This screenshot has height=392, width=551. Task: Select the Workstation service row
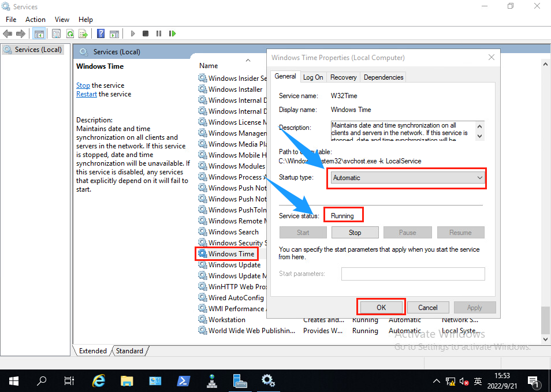[222, 320]
